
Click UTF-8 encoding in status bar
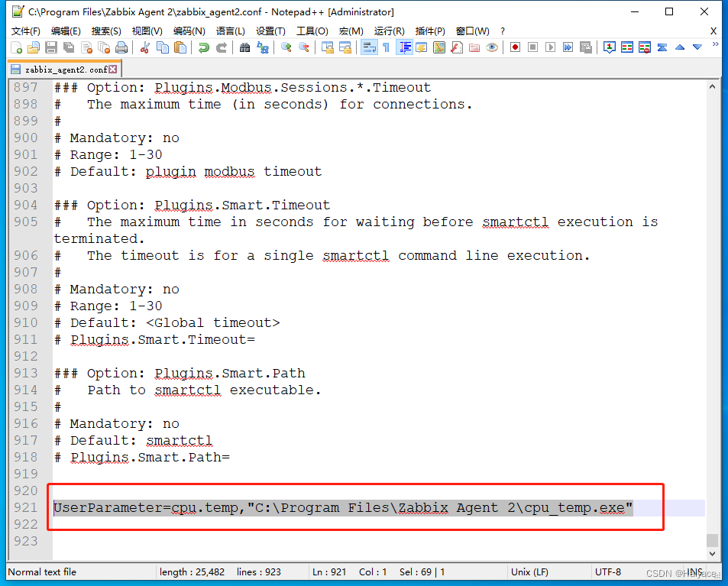[x=608, y=571]
